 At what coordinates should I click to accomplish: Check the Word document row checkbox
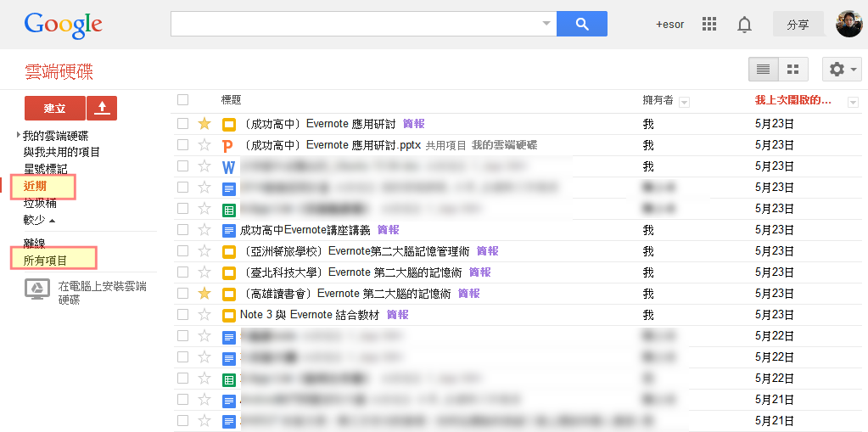182,166
